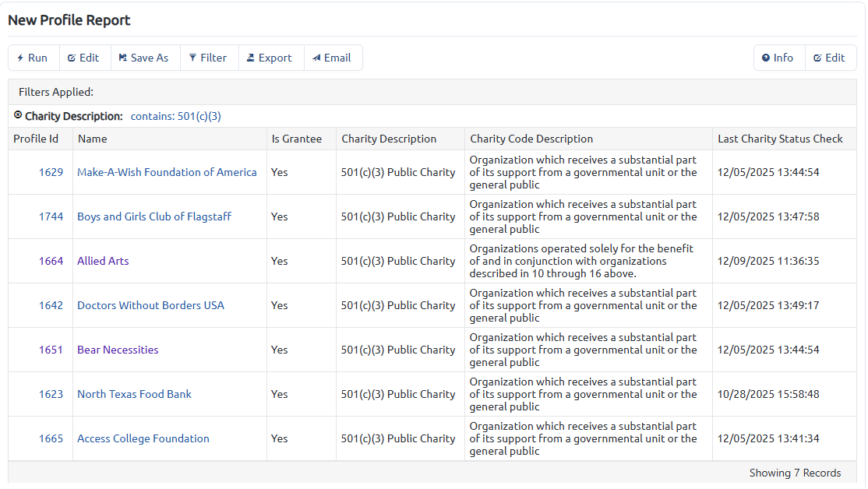Open Doctors Without Borders USA profile
868x489 pixels.
pos(150,305)
